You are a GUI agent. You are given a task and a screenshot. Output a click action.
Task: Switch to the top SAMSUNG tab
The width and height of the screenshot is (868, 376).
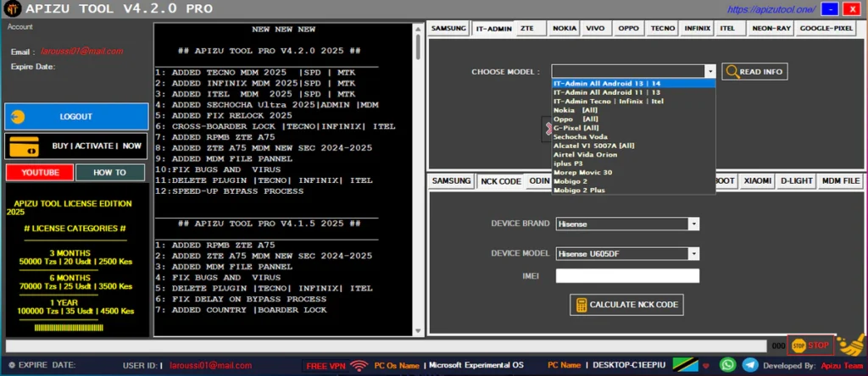[x=448, y=28]
